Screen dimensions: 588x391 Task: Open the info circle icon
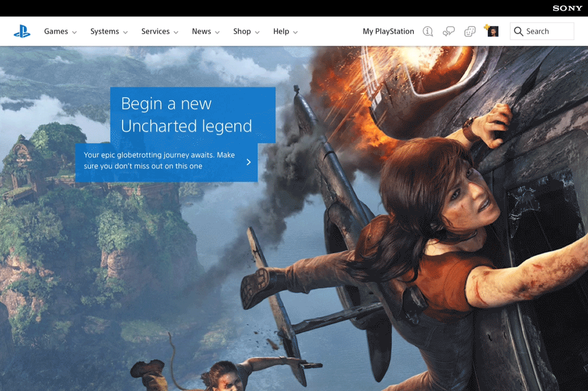click(x=428, y=31)
